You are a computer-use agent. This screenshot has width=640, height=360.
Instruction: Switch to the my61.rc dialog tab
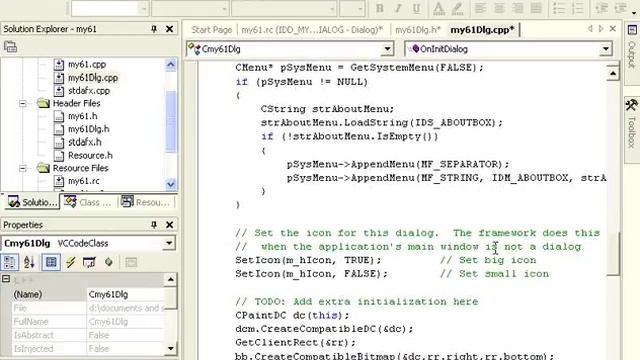(x=312, y=30)
